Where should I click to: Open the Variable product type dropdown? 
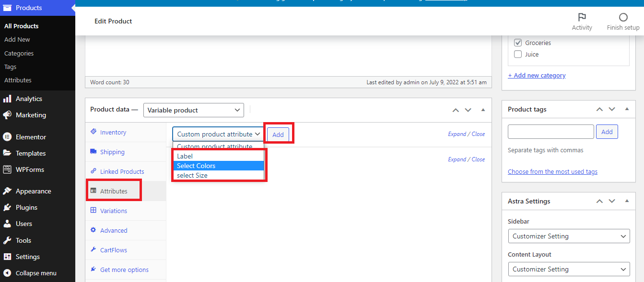click(x=194, y=110)
